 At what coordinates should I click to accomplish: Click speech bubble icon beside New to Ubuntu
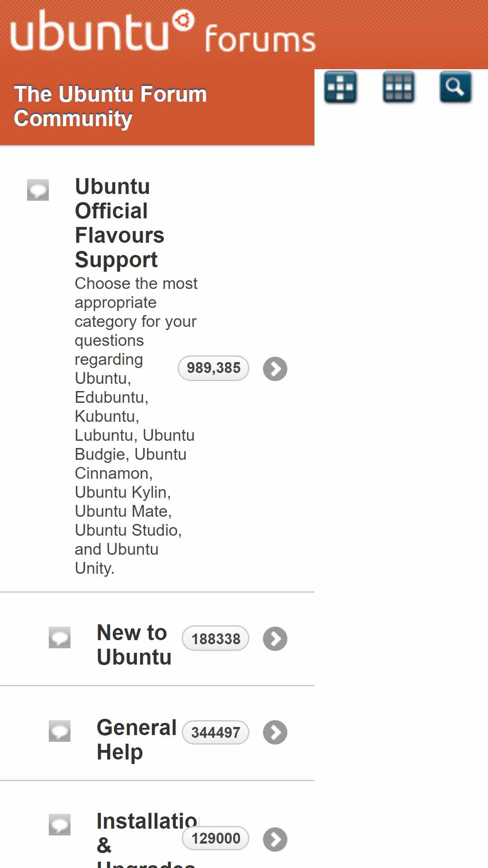pos(60,637)
